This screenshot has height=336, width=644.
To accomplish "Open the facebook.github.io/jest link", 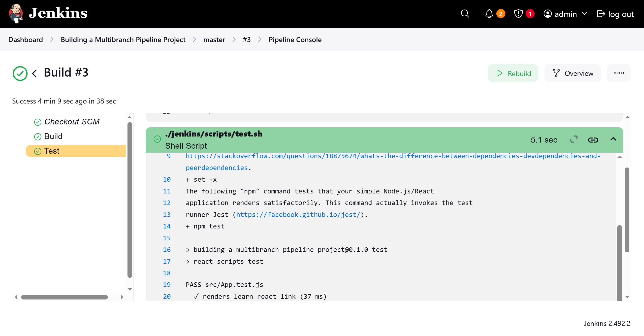I will [x=298, y=215].
